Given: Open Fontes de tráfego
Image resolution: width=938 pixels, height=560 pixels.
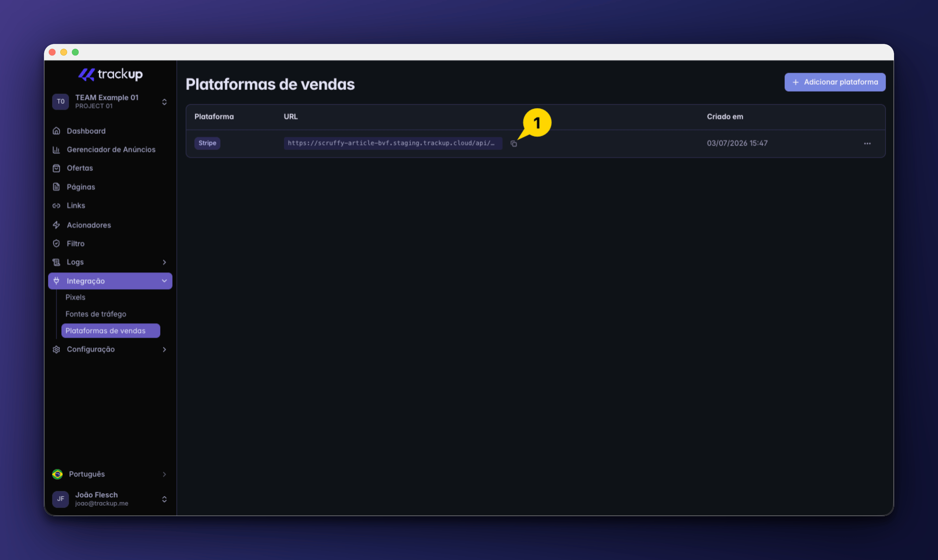Looking at the screenshot, I should pyautogui.click(x=96, y=314).
